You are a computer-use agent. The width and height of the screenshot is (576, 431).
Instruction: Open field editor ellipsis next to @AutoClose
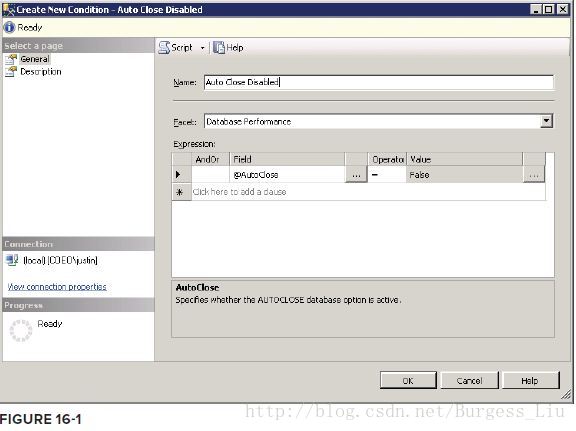356,175
